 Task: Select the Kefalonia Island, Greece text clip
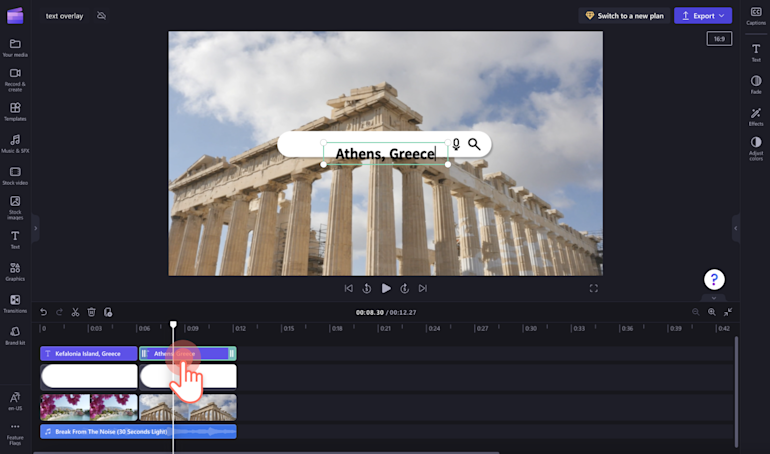tap(89, 353)
